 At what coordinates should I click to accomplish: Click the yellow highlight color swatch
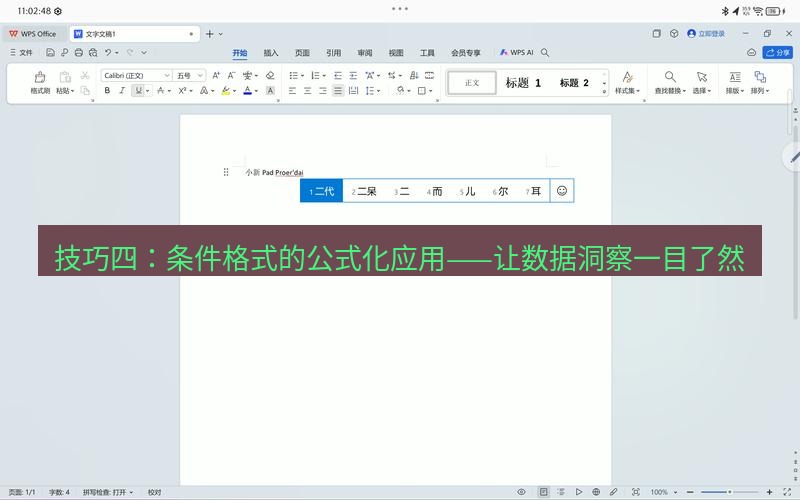[226, 91]
